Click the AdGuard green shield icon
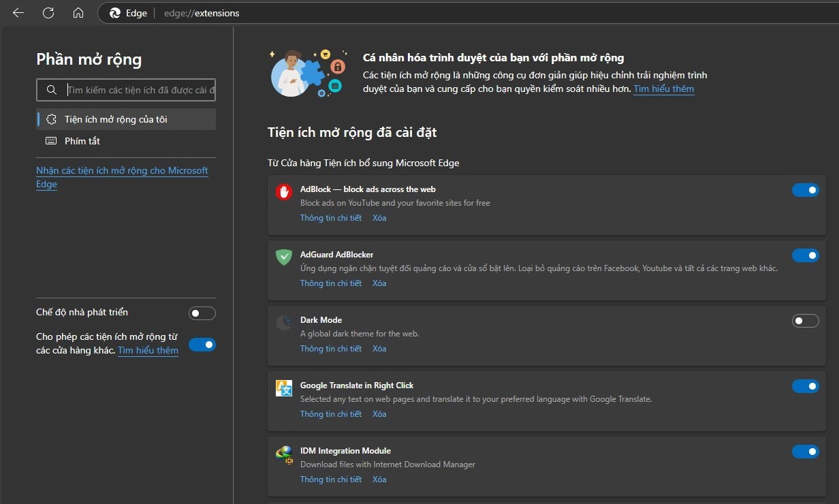Image resolution: width=839 pixels, height=504 pixels. [284, 257]
